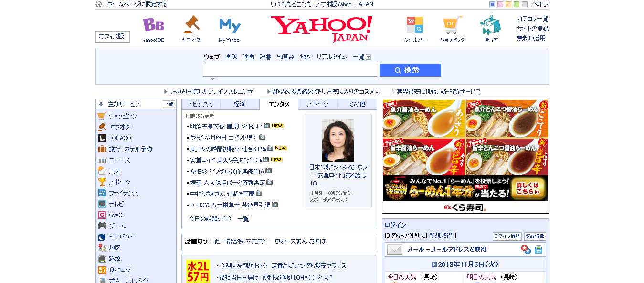The image size is (644, 283).
Task: Click the suitcase icon for 旅行、ホテル予約
Action: point(102,149)
